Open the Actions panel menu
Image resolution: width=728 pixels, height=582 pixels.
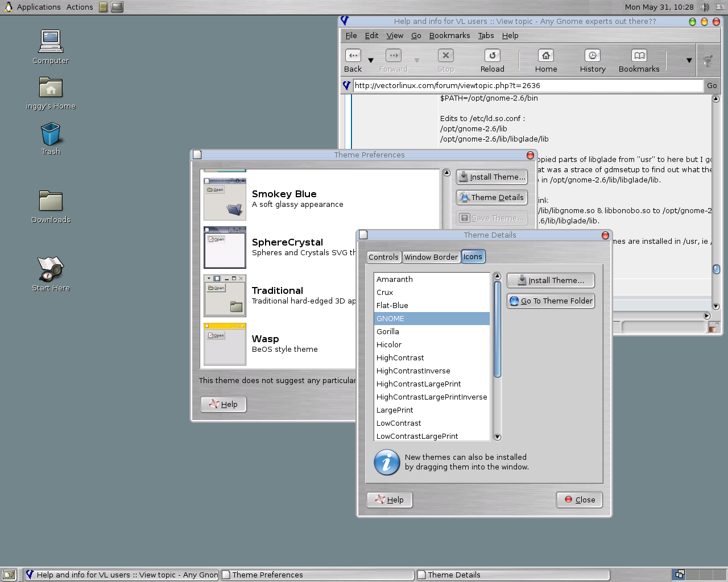(x=80, y=7)
